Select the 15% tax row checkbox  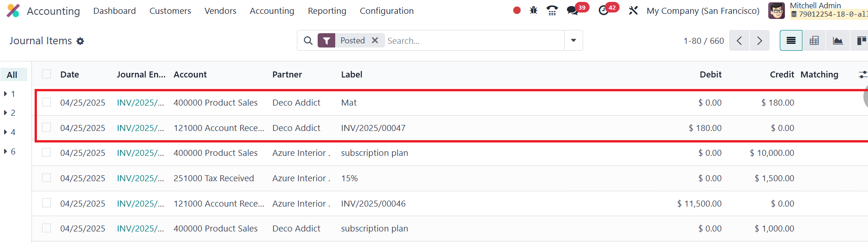47,178
